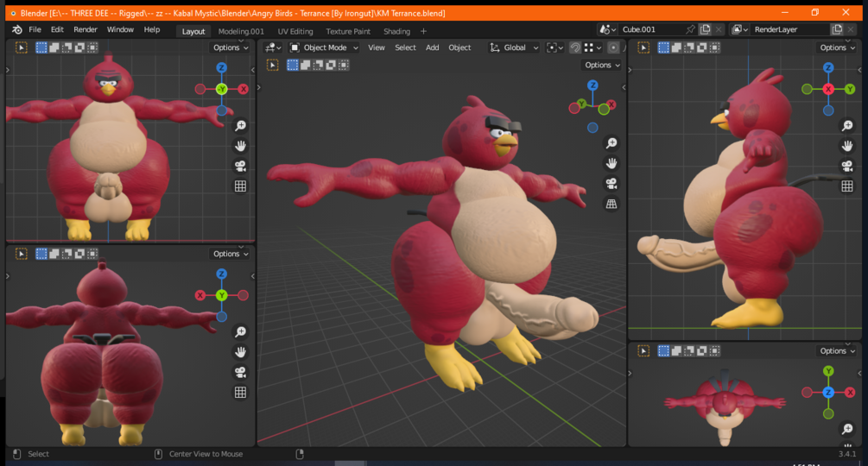Open the Help menu
This screenshot has width=868, height=466.
152,30
